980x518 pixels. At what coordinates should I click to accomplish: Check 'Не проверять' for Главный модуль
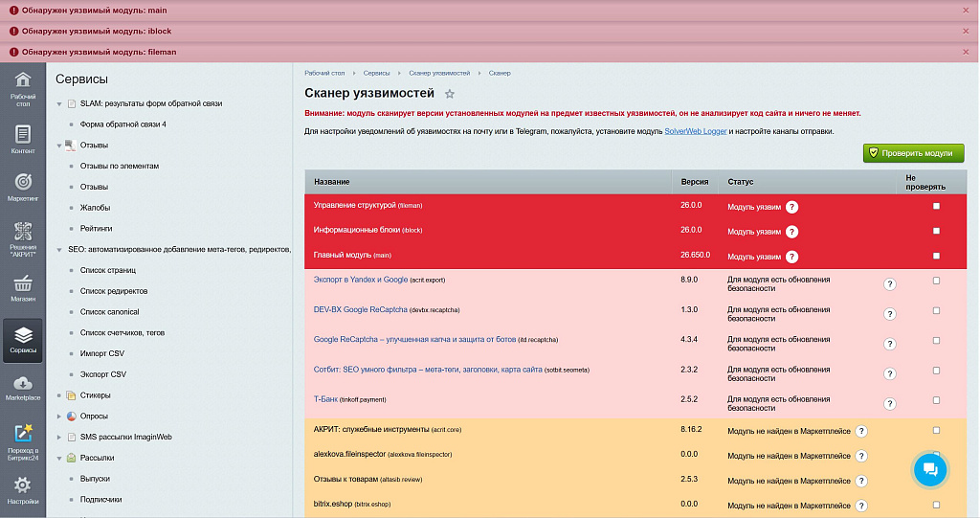(936, 256)
